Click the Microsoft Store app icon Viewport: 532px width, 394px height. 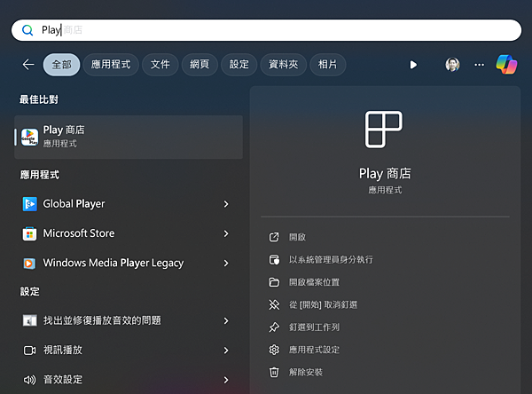point(30,233)
